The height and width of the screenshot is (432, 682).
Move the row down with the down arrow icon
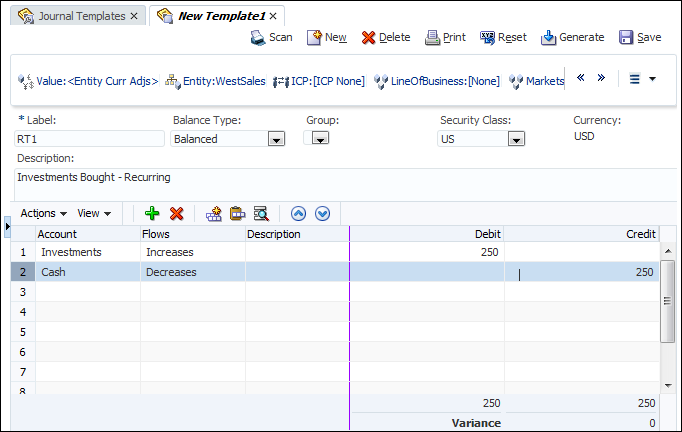[322, 214]
